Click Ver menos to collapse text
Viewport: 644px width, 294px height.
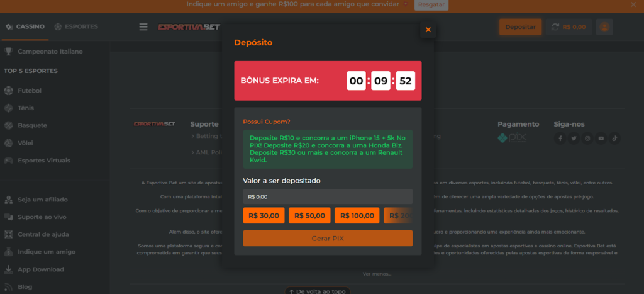coord(377,274)
